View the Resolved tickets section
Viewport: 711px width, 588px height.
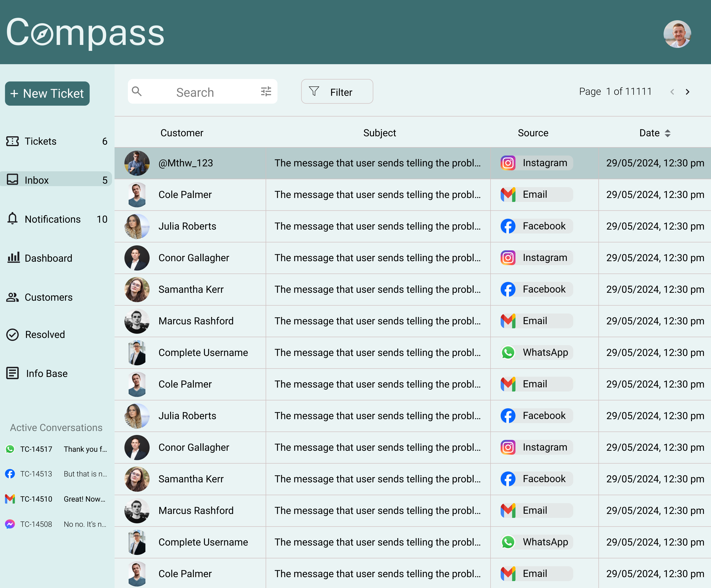[45, 334]
